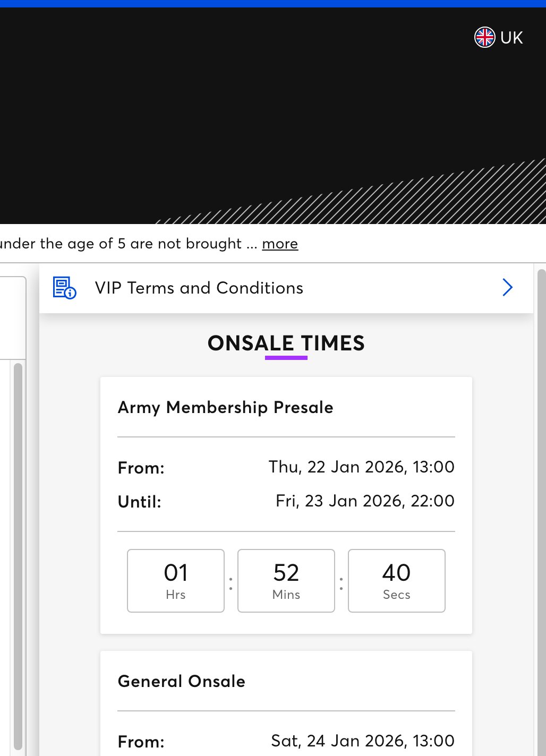Screen dimensions: 546x756
Task: Click the "more" link for age restrictions
Action: (x=280, y=244)
